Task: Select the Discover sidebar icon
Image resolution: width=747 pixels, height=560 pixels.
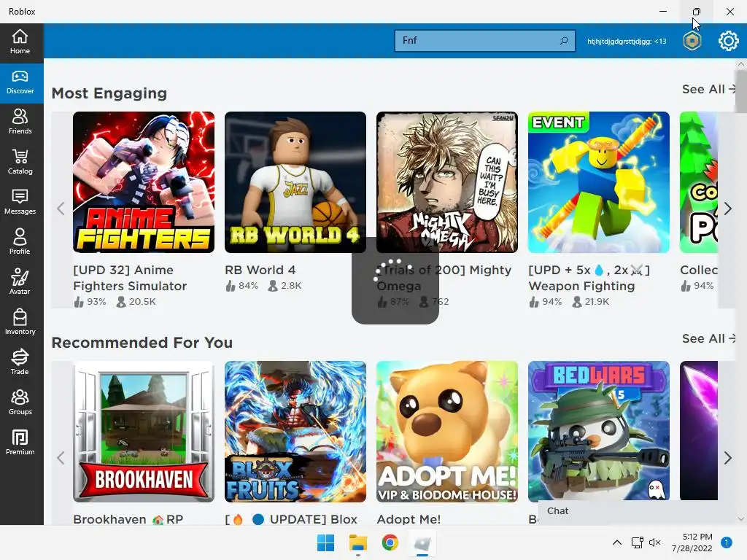Action: point(20,82)
